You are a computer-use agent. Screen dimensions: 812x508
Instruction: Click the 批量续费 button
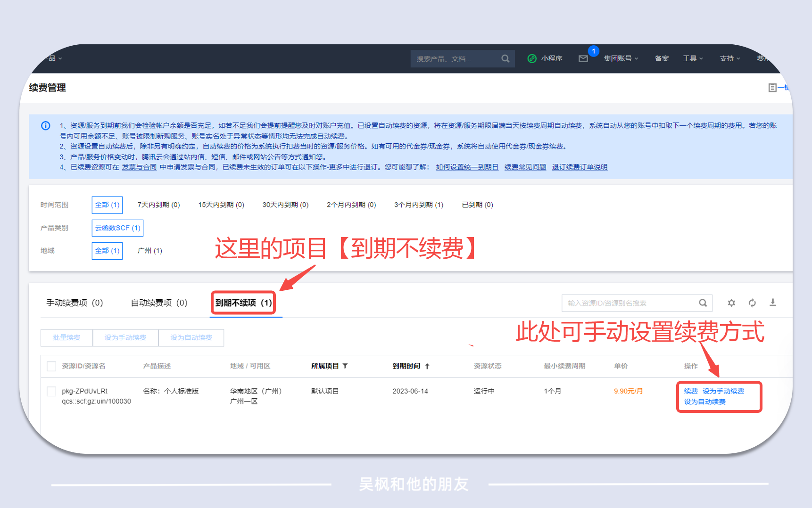(66, 338)
